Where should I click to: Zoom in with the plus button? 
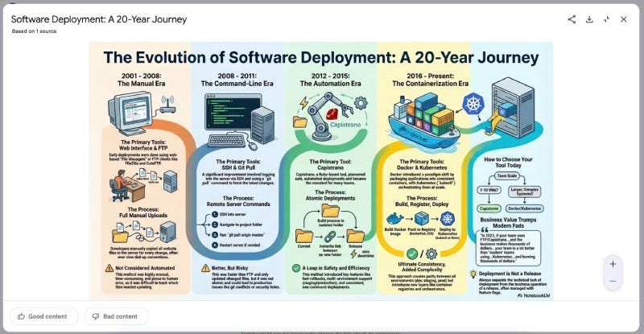tap(613, 264)
